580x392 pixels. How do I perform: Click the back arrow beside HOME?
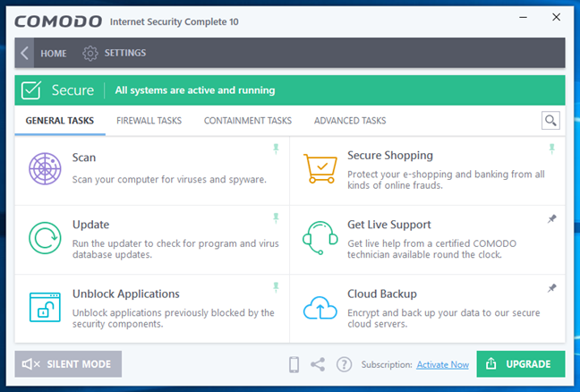click(24, 53)
